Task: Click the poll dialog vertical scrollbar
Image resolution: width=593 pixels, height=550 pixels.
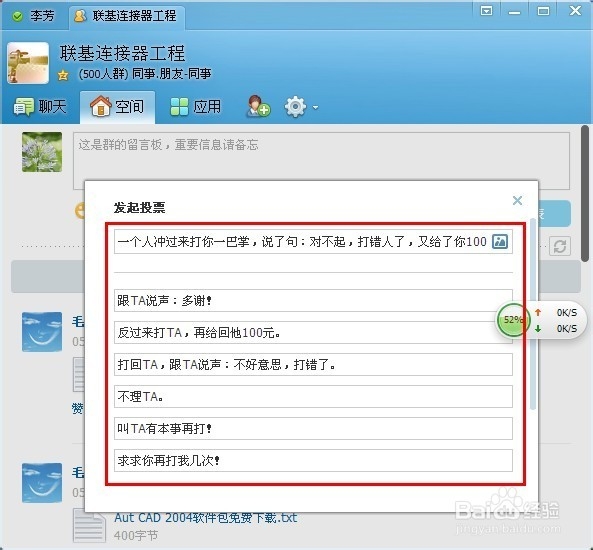Action: coord(533,314)
